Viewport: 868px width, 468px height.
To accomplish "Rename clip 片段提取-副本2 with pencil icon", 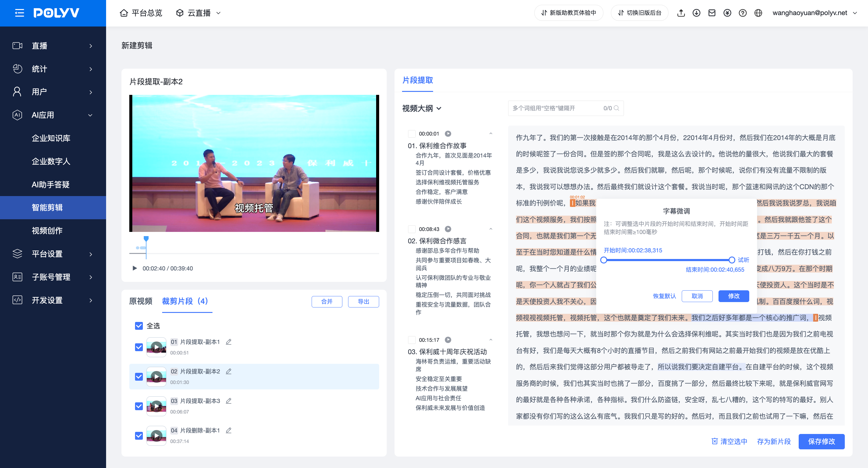I will coord(228,371).
